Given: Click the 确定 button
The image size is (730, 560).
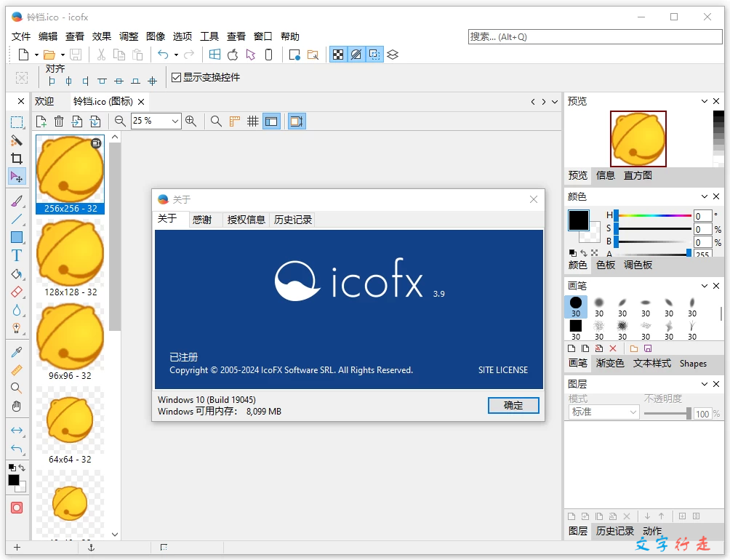Looking at the screenshot, I should point(513,405).
